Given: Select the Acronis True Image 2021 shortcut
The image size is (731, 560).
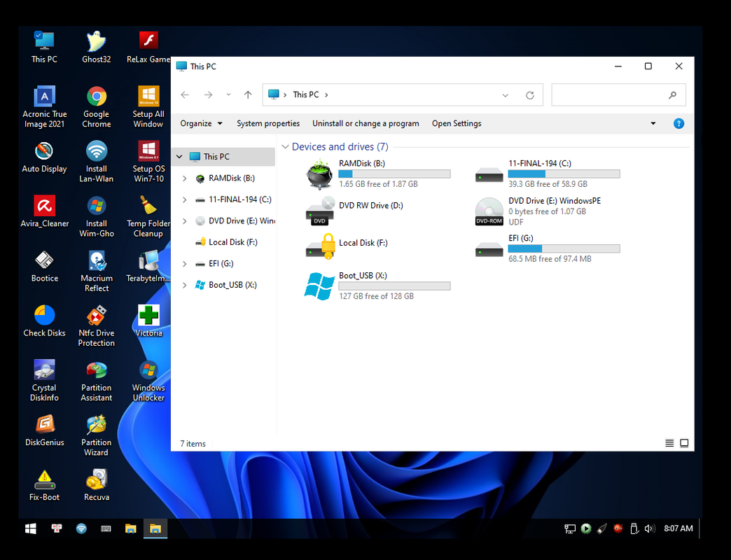Looking at the screenshot, I should pos(44,106).
